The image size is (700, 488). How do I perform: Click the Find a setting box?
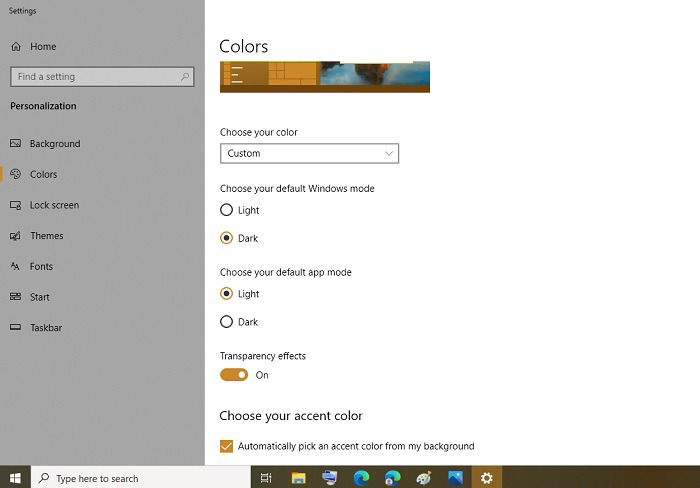(102, 77)
